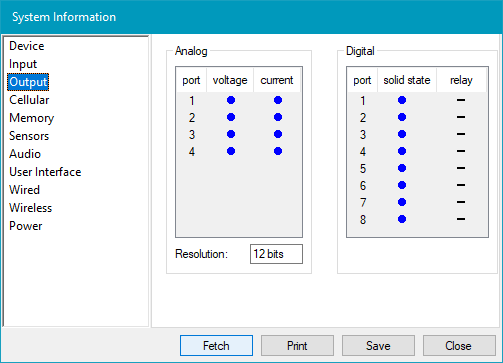Click digital port 1 relay dash

[461, 100]
